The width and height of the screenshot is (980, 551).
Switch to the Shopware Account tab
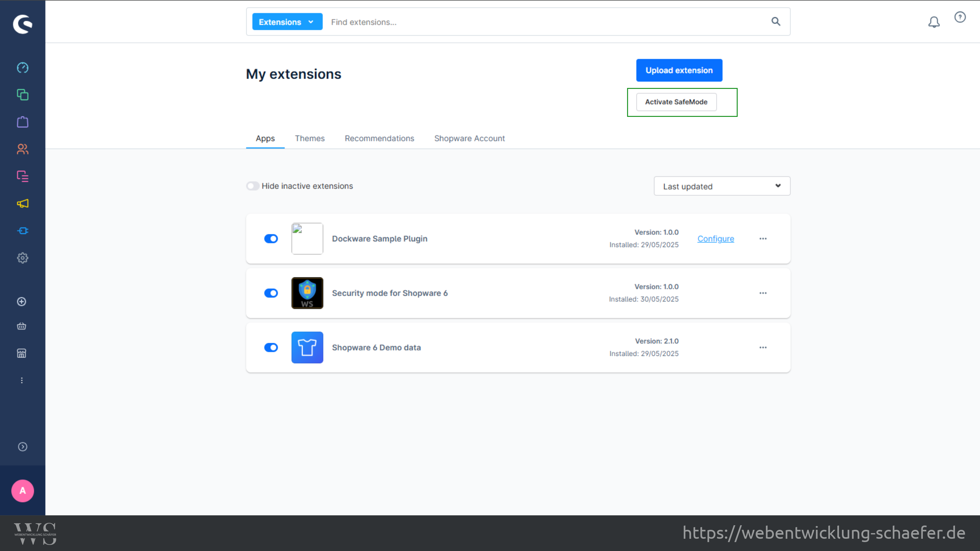[x=470, y=139]
